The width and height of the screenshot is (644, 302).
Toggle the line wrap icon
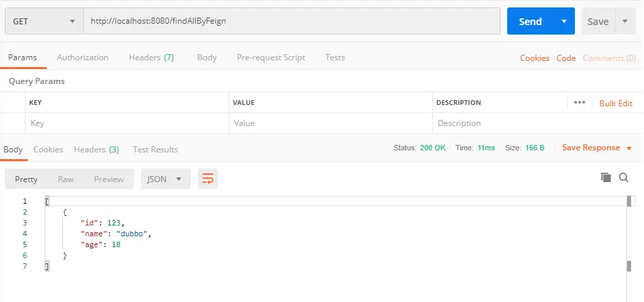pyautogui.click(x=208, y=179)
